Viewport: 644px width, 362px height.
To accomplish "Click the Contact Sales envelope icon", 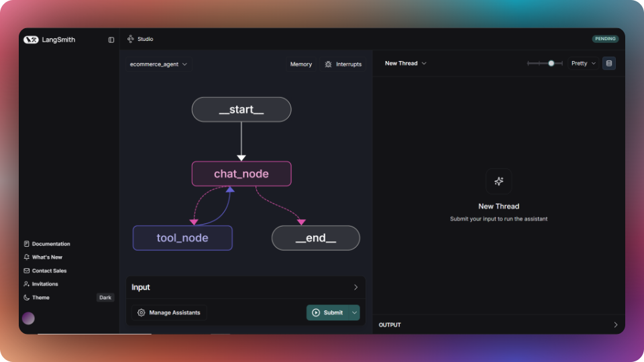I will 27,271.
